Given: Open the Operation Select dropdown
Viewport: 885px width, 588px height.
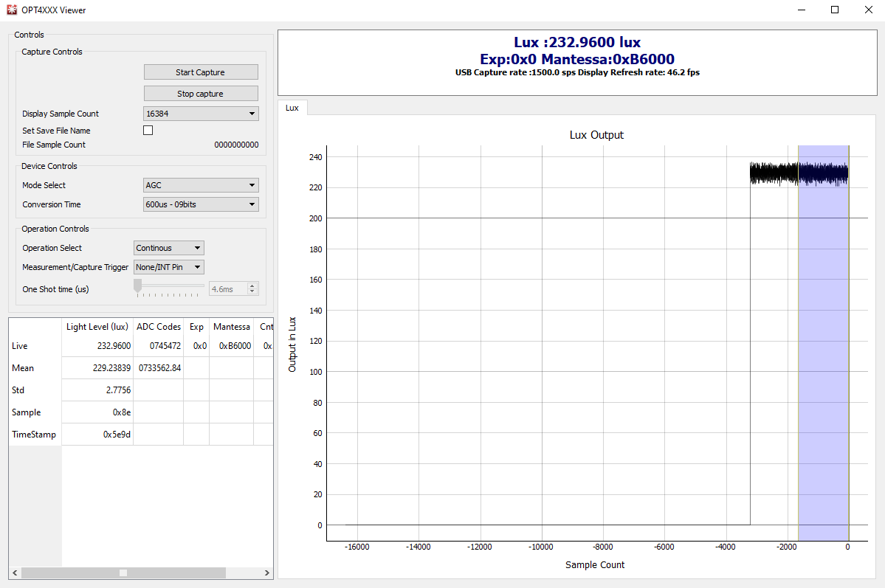Looking at the screenshot, I should tap(169, 248).
